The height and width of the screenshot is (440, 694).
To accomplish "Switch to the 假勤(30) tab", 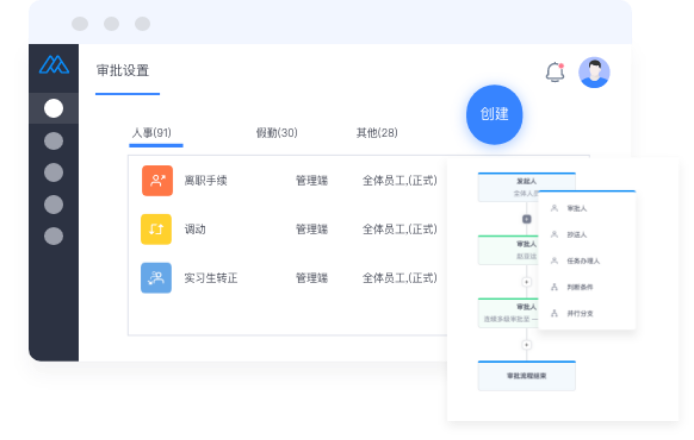I will (x=276, y=133).
